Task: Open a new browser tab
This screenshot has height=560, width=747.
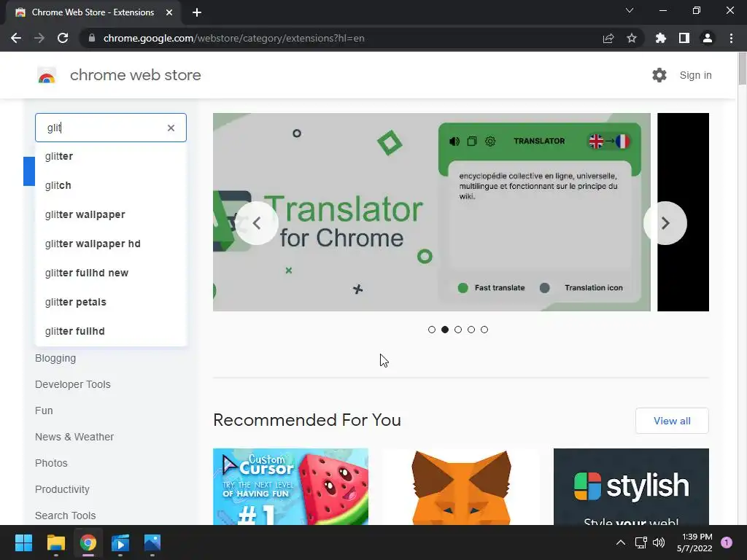Action: tap(197, 12)
